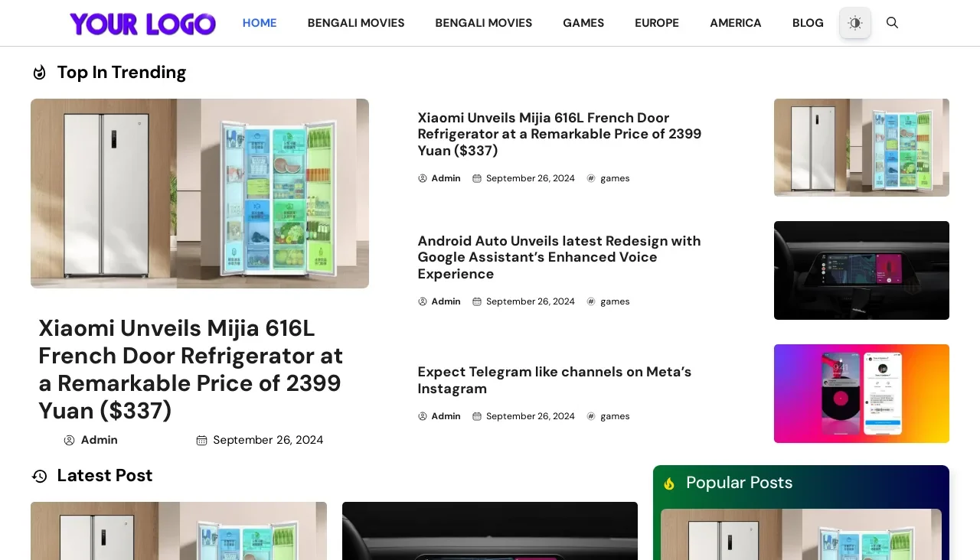Click the author avatar icon beside Admin
980x560 pixels.
(x=423, y=178)
